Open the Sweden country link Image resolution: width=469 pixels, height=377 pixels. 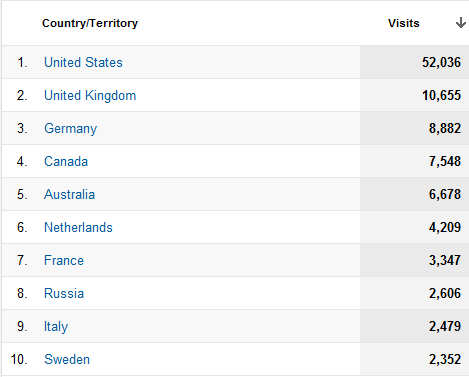[67, 359]
